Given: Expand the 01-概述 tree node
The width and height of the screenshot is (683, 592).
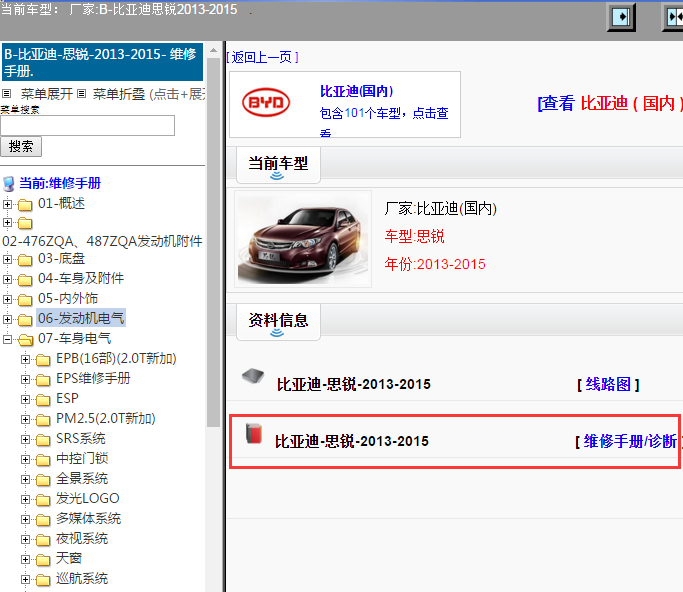Looking at the screenshot, I should coord(7,204).
